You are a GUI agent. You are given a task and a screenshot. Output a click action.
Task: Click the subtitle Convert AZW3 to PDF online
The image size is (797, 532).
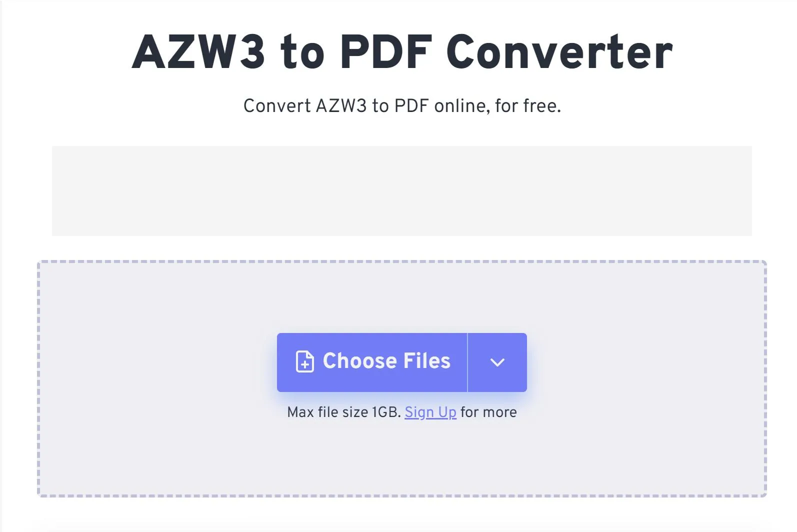pyautogui.click(x=402, y=105)
